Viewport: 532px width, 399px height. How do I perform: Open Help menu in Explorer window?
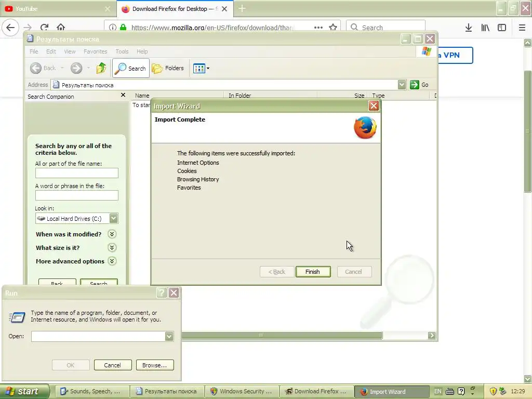142,51
